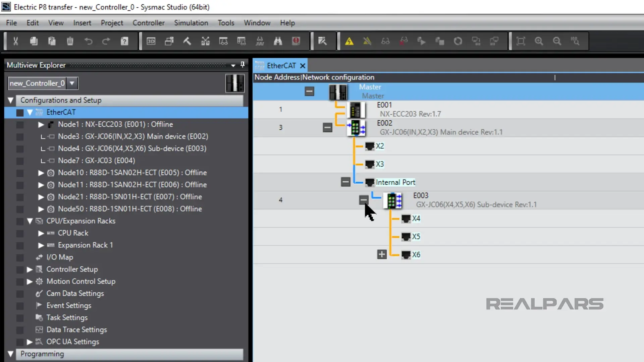Open the Multiview Explorer options arrow
The image size is (644, 362).
[233, 65]
